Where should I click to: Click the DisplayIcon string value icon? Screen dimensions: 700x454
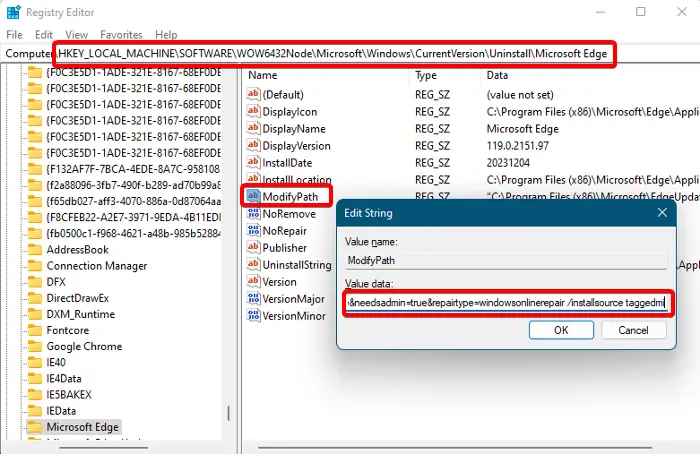(253, 111)
